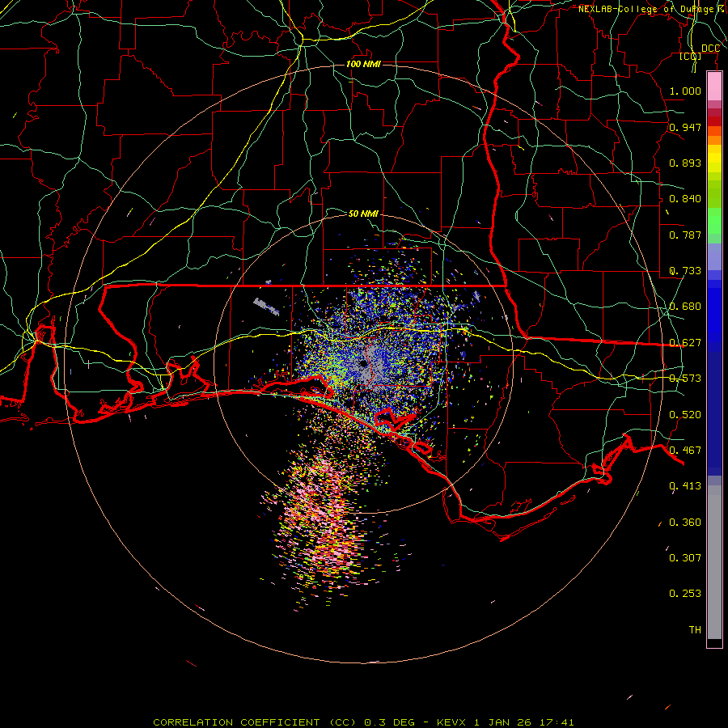Click the DCC product label
Image resolution: width=728 pixels, height=728 pixels.
click(x=710, y=49)
